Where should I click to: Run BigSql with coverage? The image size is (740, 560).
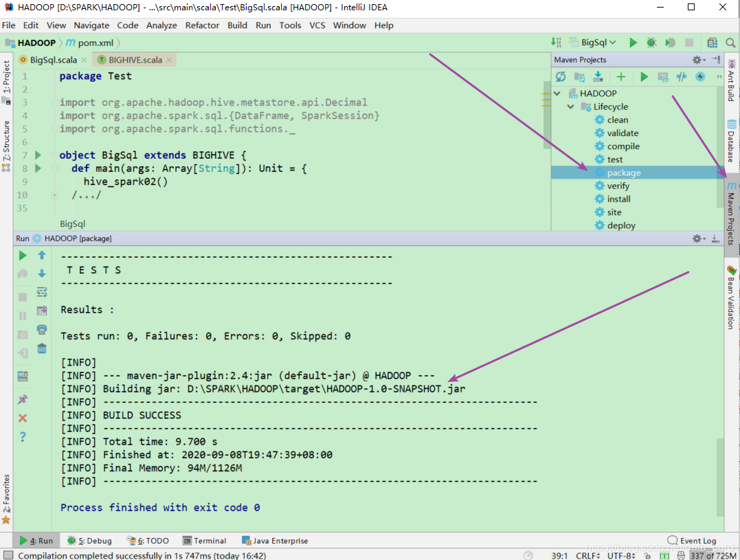pos(670,43)
